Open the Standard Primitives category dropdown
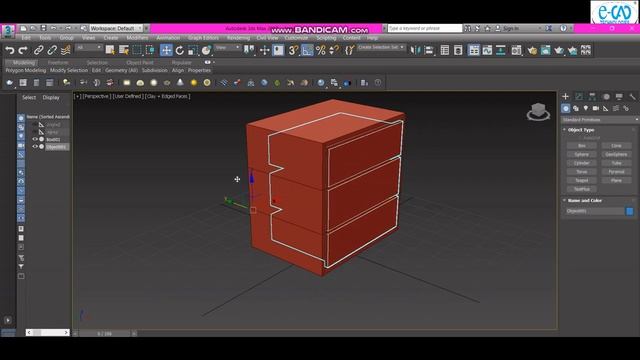This screenshot has width=640, height=360. pyautogui.click(x=600, y=120)
